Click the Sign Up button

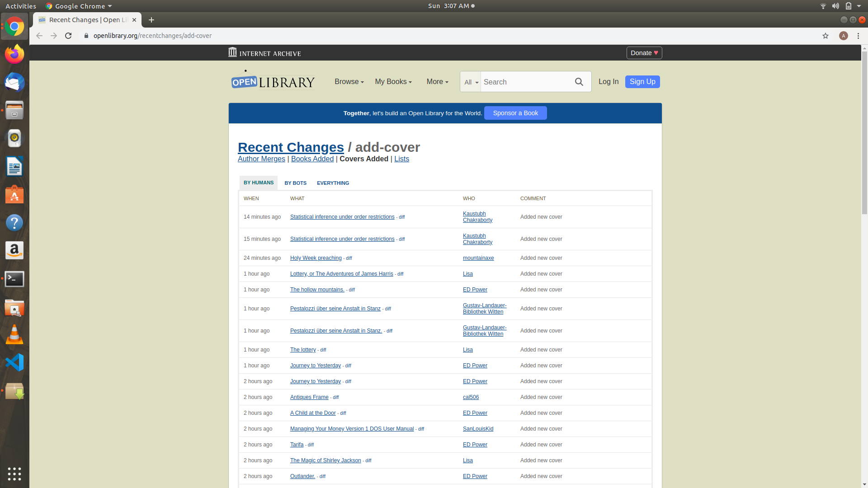click(642, 82)
